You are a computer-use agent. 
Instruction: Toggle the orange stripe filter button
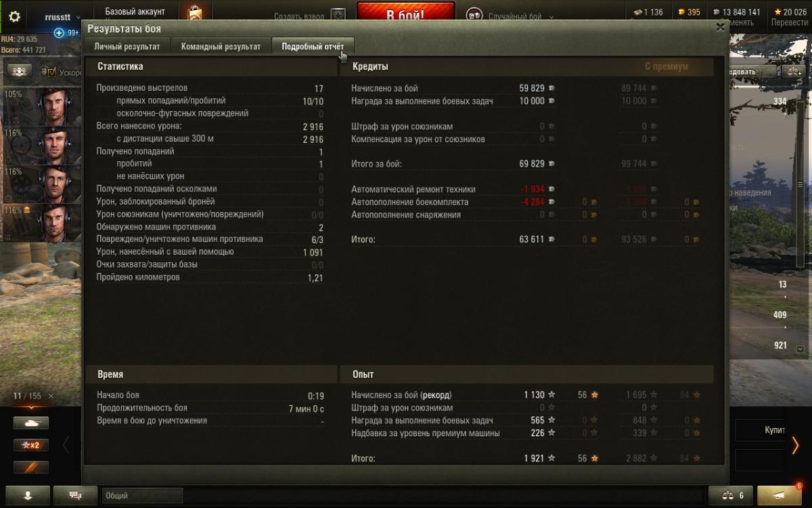[x=31, y=467]
